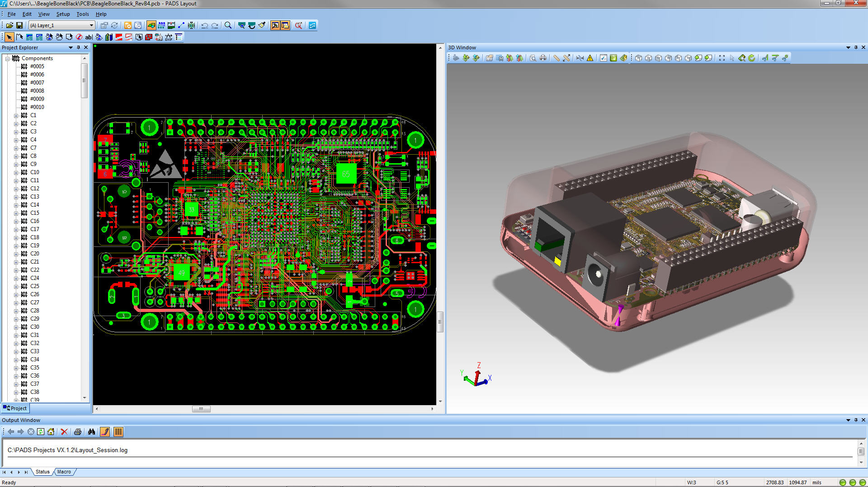This screenshot has height=487, width=868.
Task: Open the Setup menu
Action: point(63,14)
